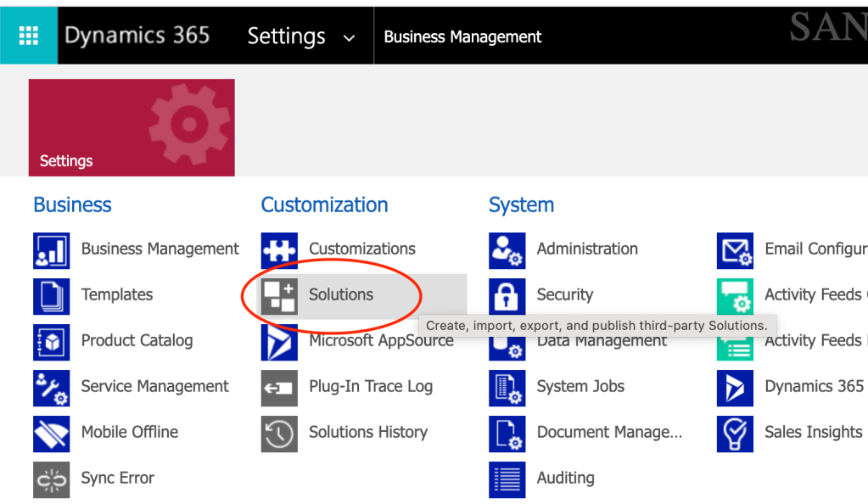
Task: Click the red Settings tile
Action: (x=132, y=127)
